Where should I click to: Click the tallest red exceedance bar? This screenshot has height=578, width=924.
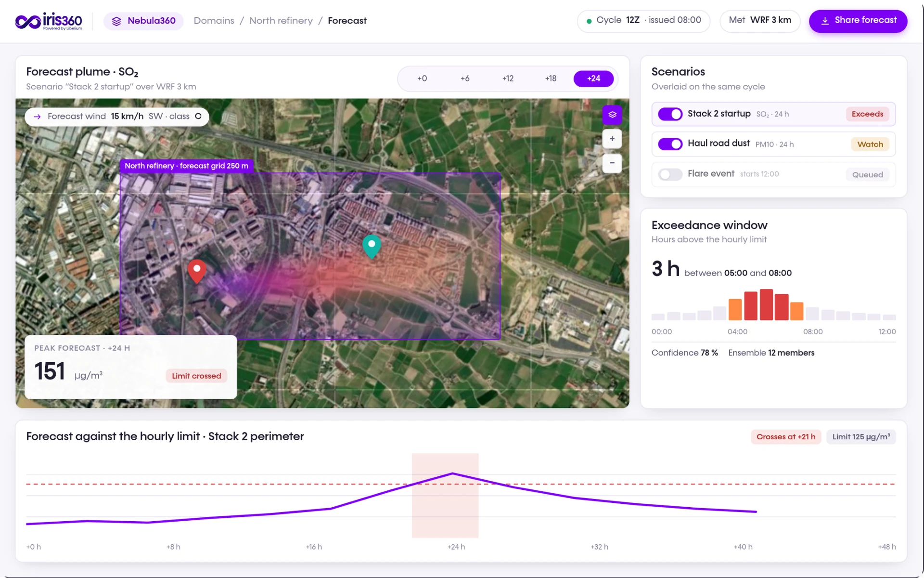pos(766,304)
